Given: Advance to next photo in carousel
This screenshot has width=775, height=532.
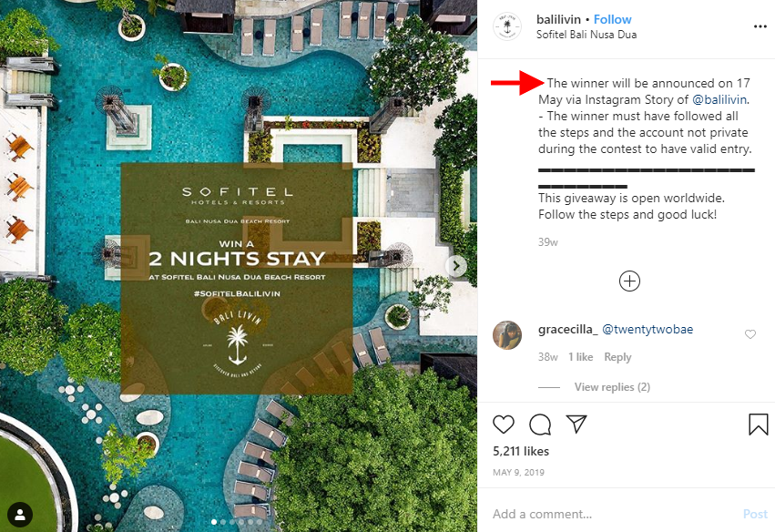Looking at the screenshot, I should coord(456,266).
